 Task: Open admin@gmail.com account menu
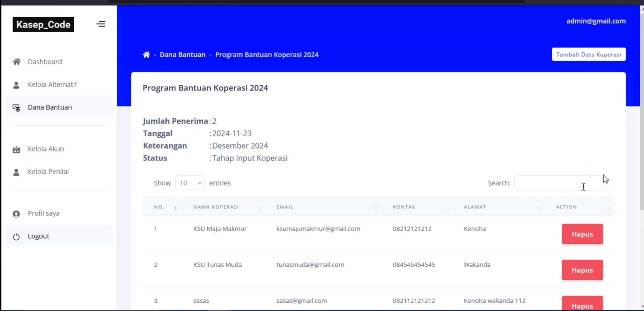click(596, 21)
